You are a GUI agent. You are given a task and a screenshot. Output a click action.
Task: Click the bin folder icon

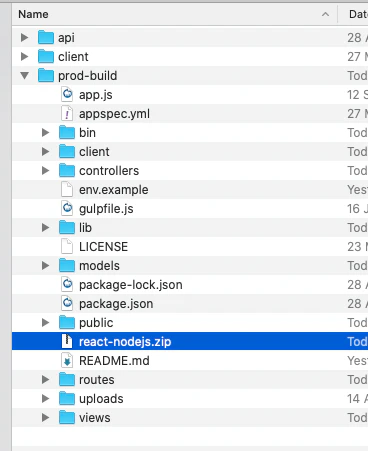(67, 132)
